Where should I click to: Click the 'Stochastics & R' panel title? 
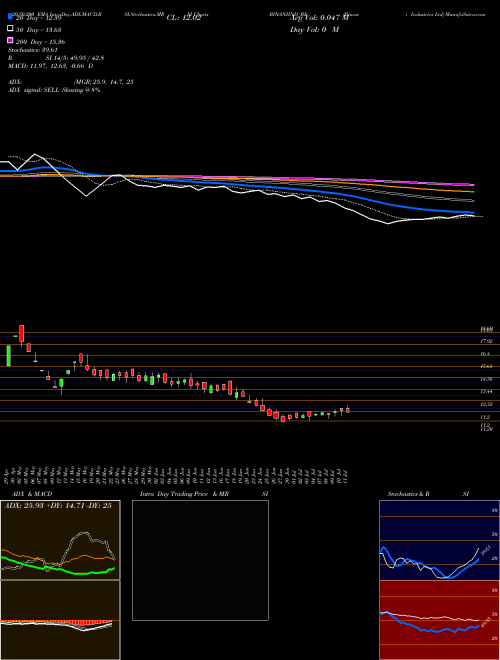tap(408, 494)
